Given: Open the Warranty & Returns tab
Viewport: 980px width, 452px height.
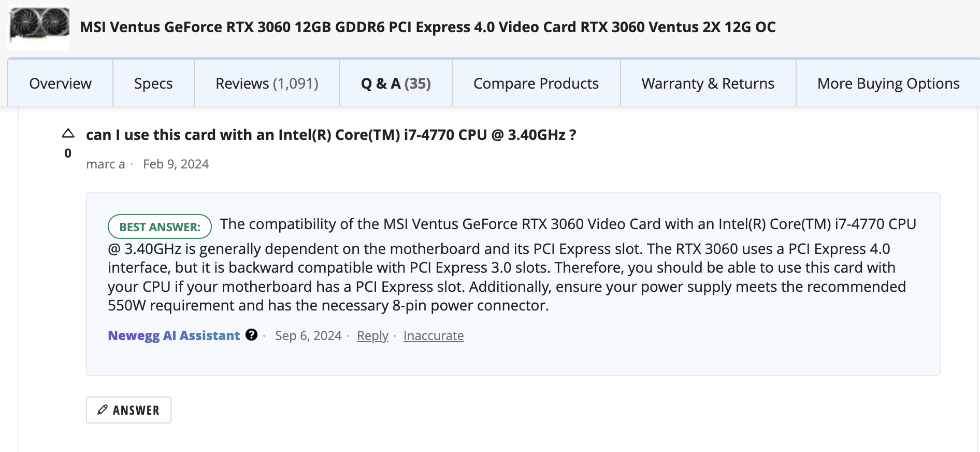Looking at the screenshot, I should [x=708, y=83].
